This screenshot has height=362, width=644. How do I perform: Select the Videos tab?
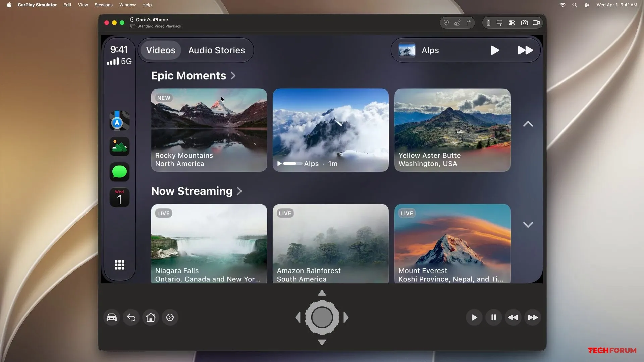161,50
